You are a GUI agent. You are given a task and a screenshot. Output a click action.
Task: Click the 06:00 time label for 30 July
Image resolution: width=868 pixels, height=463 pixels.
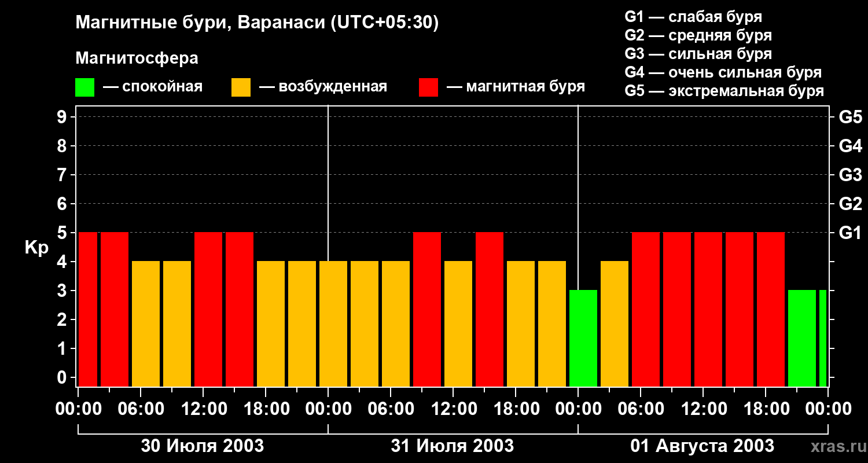[141, 409]
